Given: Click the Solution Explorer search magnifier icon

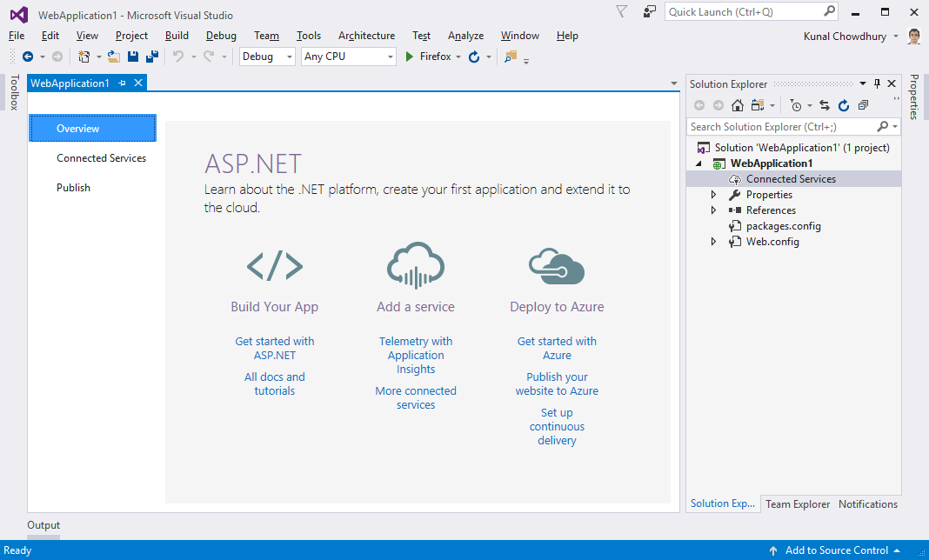Looking at the screenshot, I should tap(882, 126).
